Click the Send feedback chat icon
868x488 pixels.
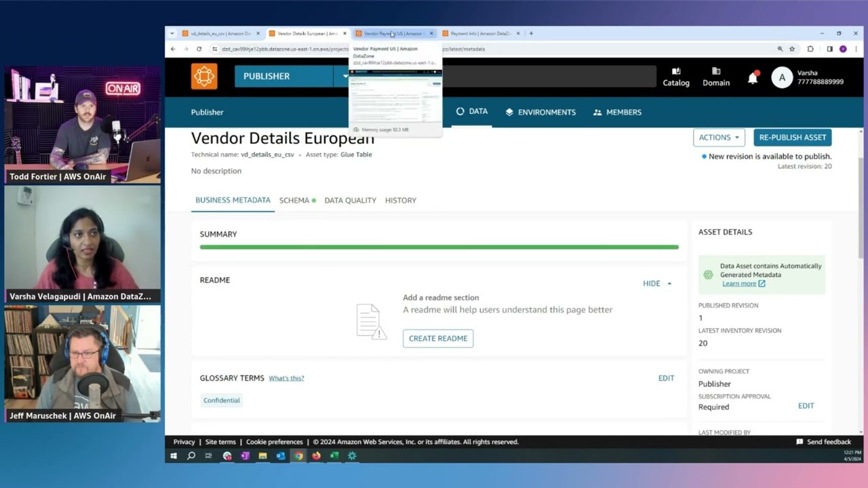pos(800,442)
